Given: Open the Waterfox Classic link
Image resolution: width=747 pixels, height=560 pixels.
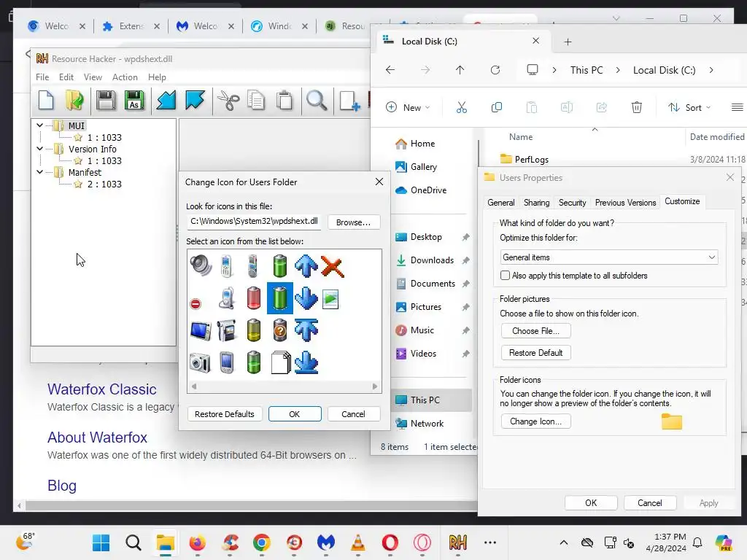Looking at the screenshot, I should click(x=102, y=389).
